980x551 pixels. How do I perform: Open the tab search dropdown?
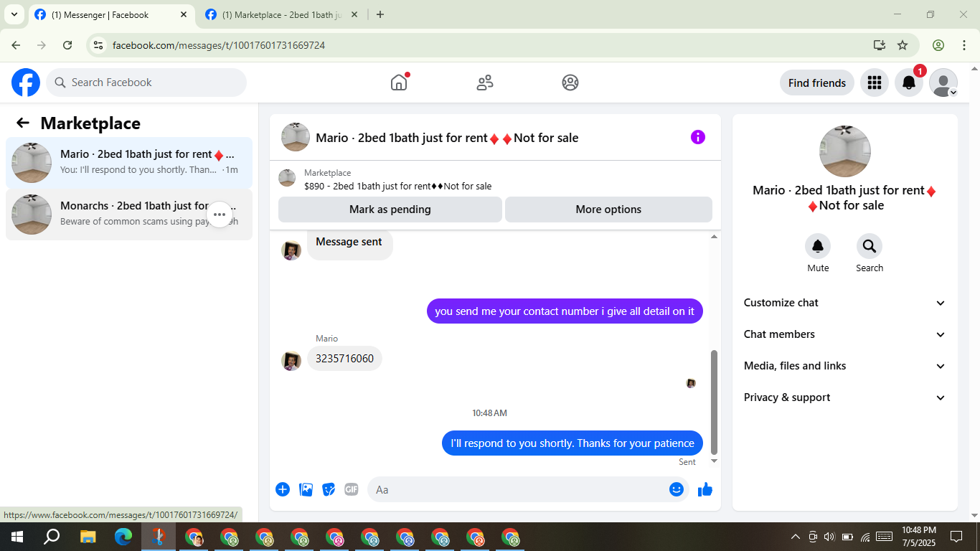coord(14,14)
